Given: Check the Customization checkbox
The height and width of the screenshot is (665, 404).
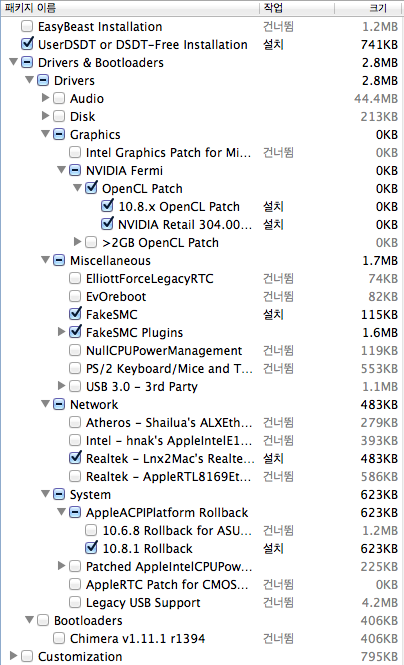Looking at the screenshot, I should click(x=27, y=656).
